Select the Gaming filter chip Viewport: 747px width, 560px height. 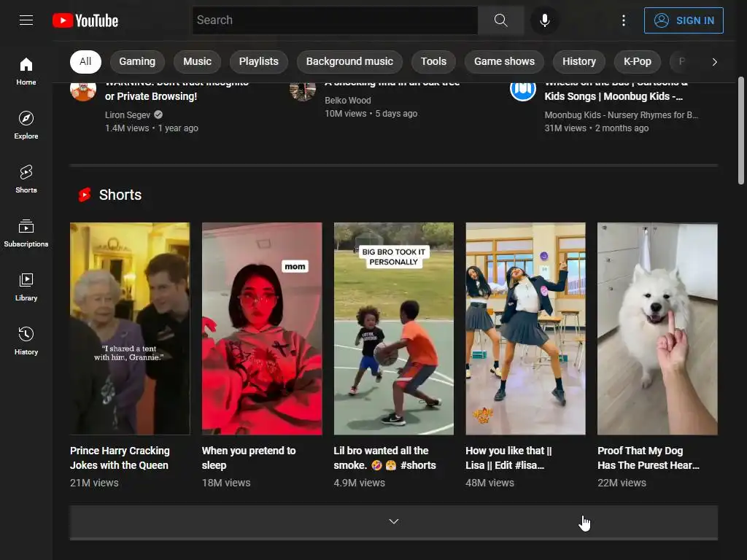(137, 61)
